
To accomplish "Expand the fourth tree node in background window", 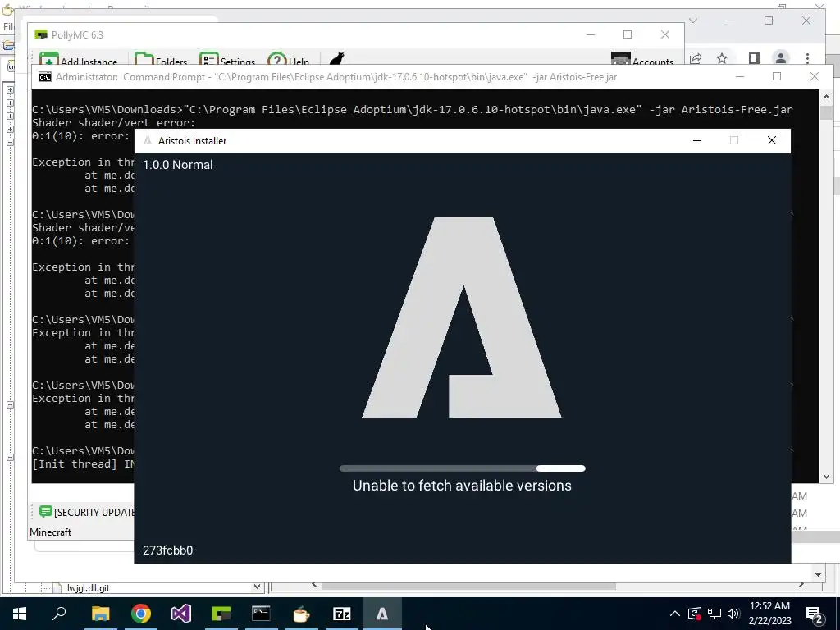I will coord(10,129).
